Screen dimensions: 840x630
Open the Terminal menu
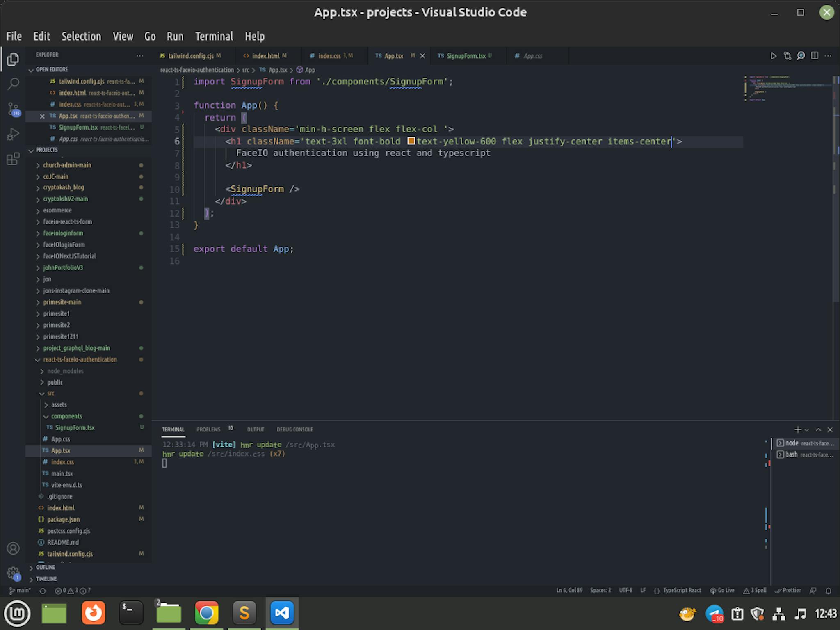point(214,36)
